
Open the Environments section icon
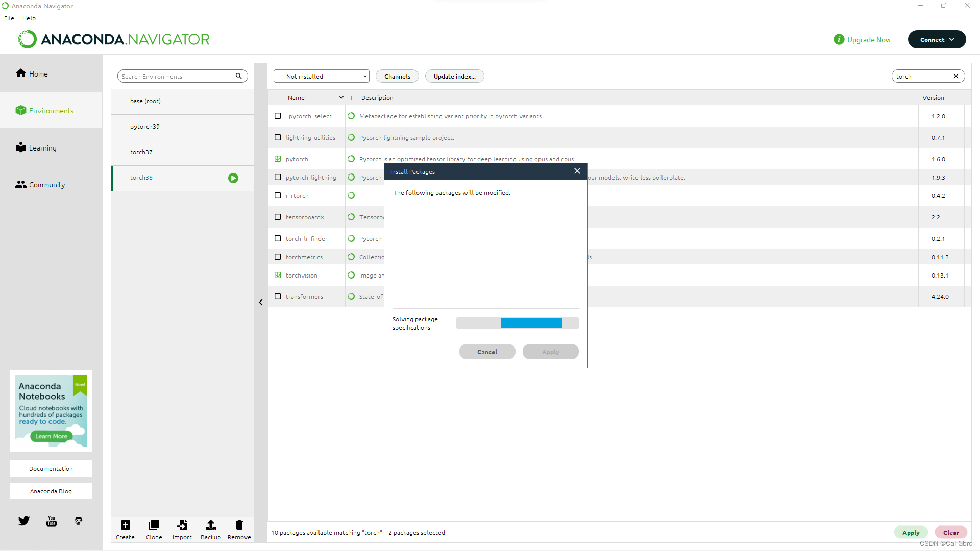21,110
